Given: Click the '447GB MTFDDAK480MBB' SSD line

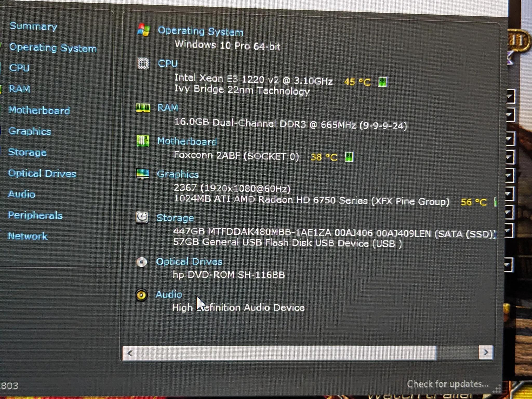Looking at the screenshot, I should (334, 232).
